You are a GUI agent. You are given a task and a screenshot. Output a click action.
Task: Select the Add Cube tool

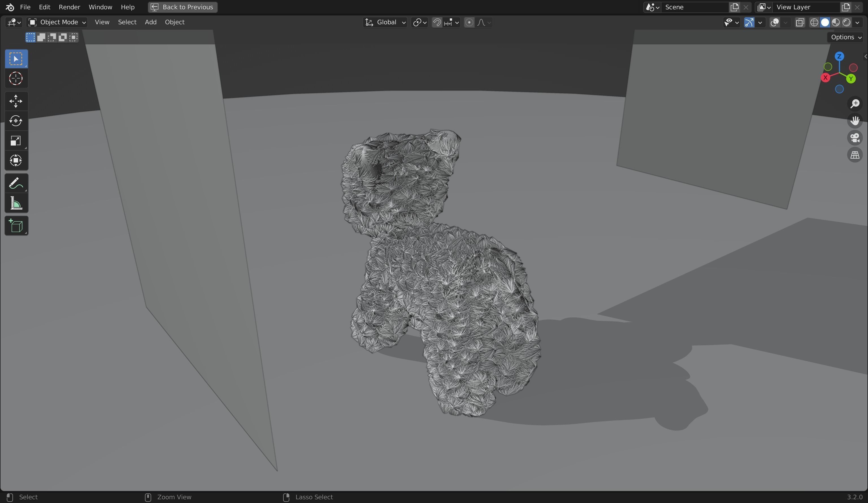click(16, 226)
